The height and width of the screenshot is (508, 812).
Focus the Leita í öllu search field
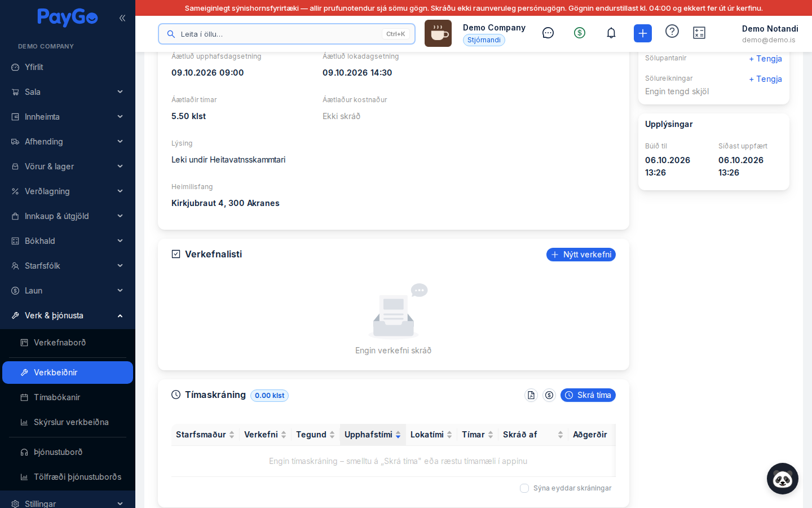pyautogui.click(x=286, y=34)
